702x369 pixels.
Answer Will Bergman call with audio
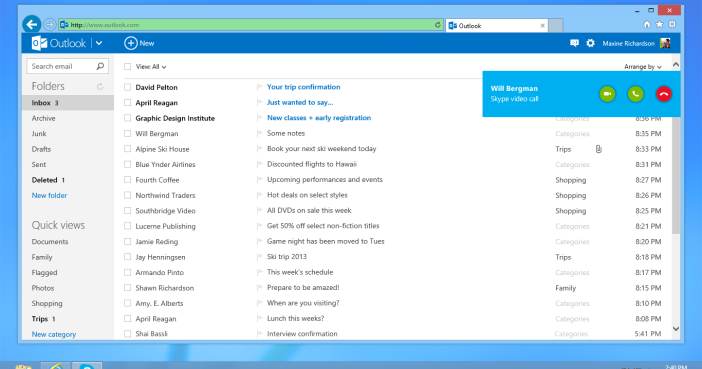635,94
